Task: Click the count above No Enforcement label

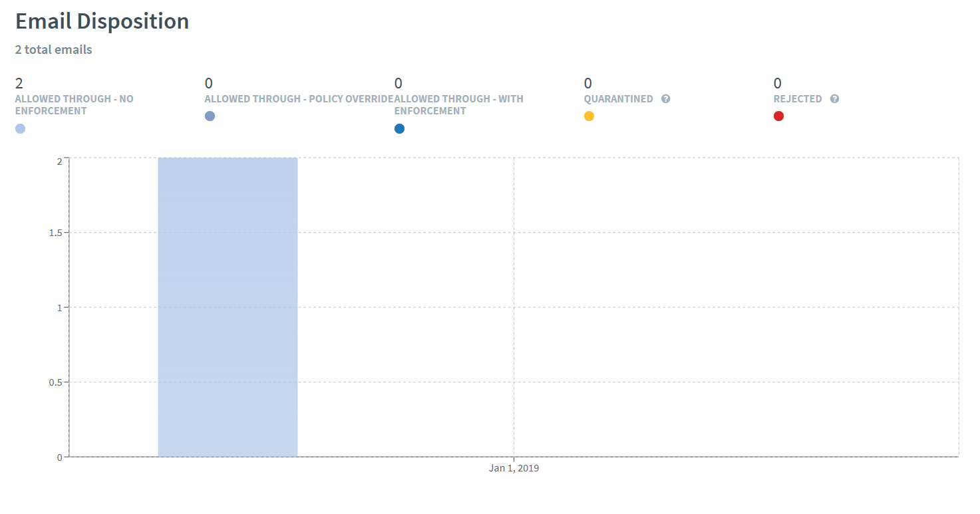Action: coord(18,83)
